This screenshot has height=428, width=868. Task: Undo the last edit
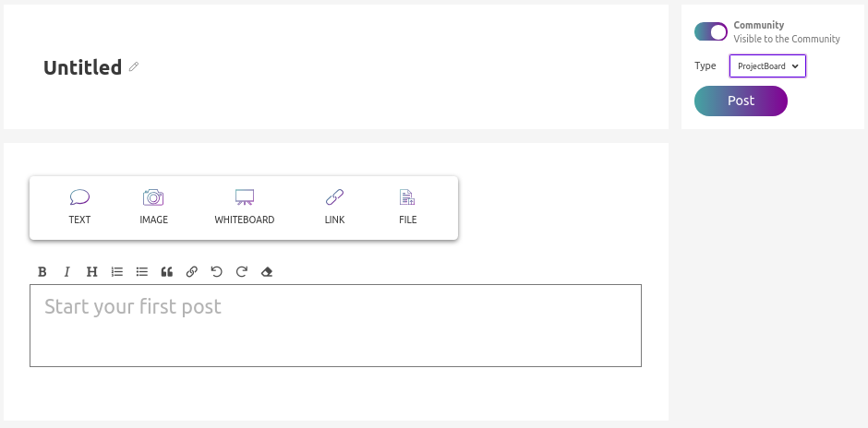(x=216, y=271)
